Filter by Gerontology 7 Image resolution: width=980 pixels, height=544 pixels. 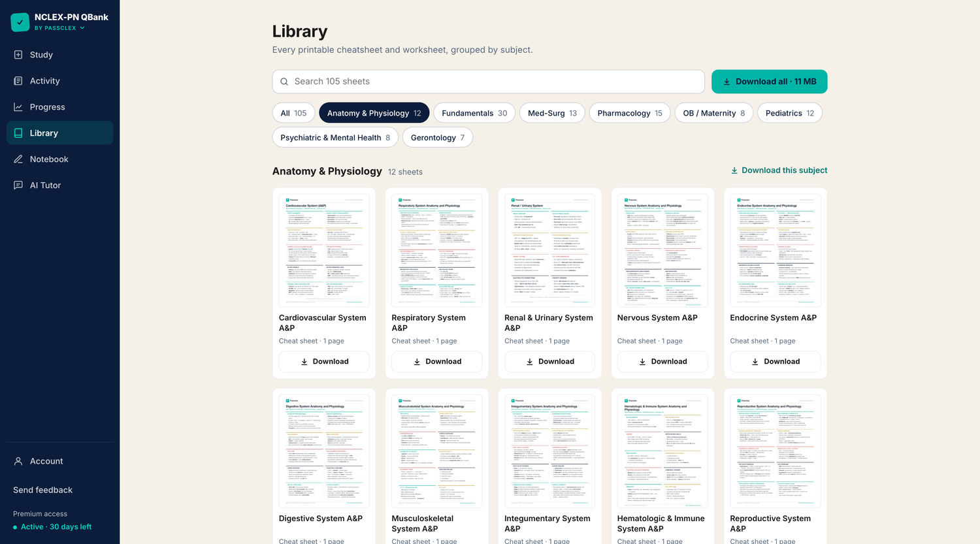coord(438,138)
